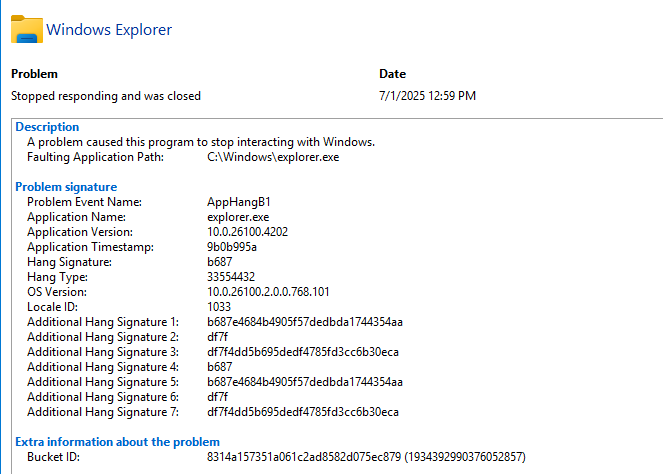Select the date 7/1/2025 12:59 PM
The width and height of the screenshot is (663, 474).
427,96
